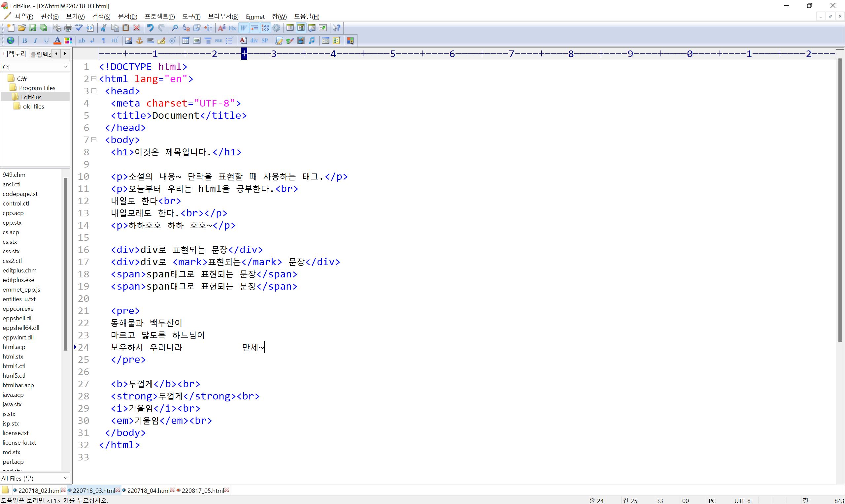Open the Emmet menu

click(255, 16)
